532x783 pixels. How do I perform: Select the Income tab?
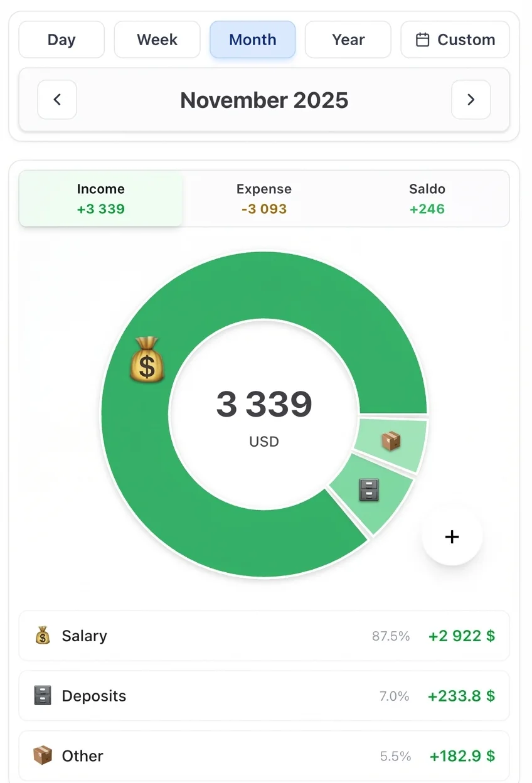pyautogui.click(x=100, y=198)
